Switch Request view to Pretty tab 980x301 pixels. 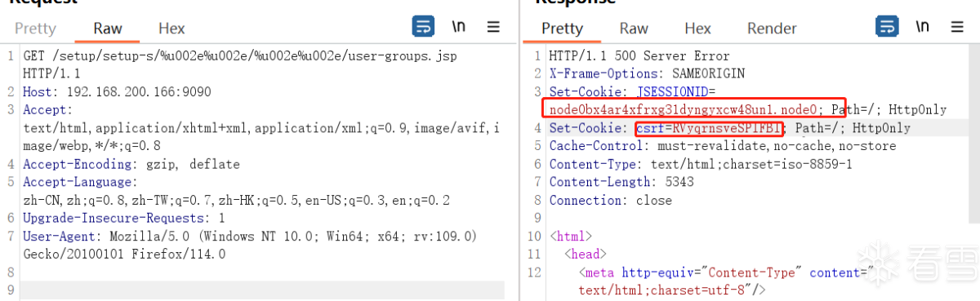click(35, 29)
